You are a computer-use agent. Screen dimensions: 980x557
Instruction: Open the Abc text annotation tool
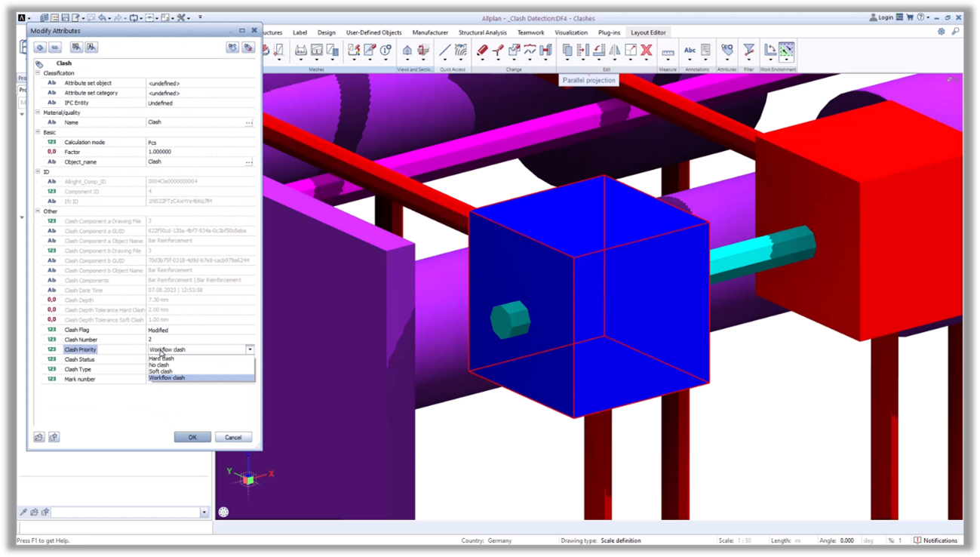coord(690,51)
